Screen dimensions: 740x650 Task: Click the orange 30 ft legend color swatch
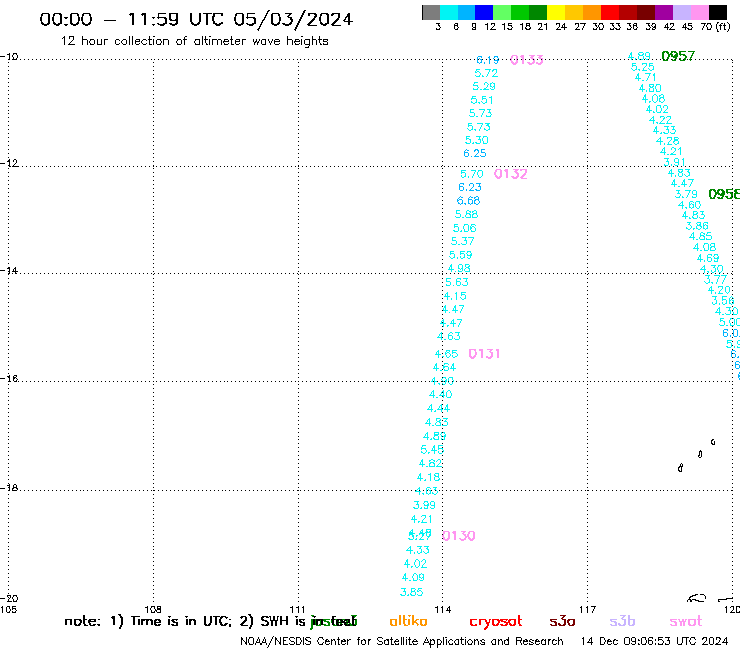(x=592, y=12)
